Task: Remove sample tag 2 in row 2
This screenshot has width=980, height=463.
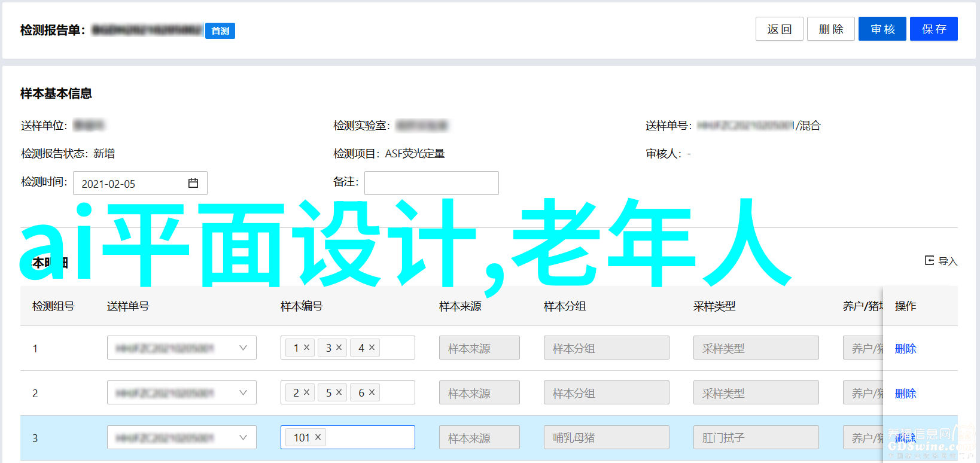Action: [x=306, y=392]
